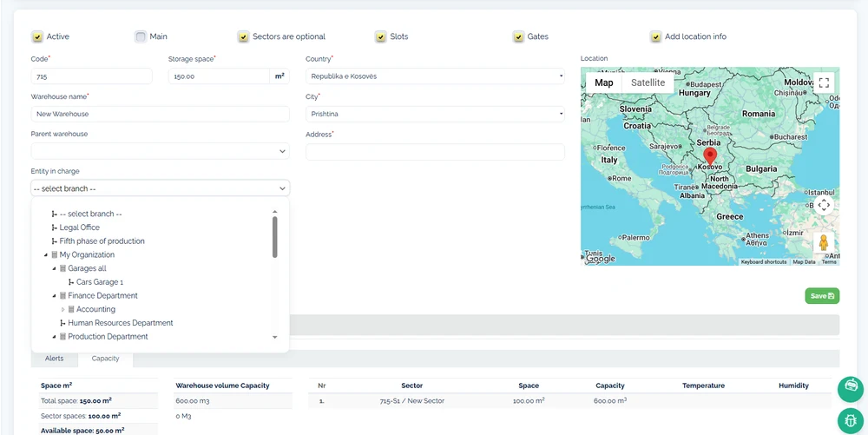
Task: Expand the Accounting tree node
Action: pos(62,309)
